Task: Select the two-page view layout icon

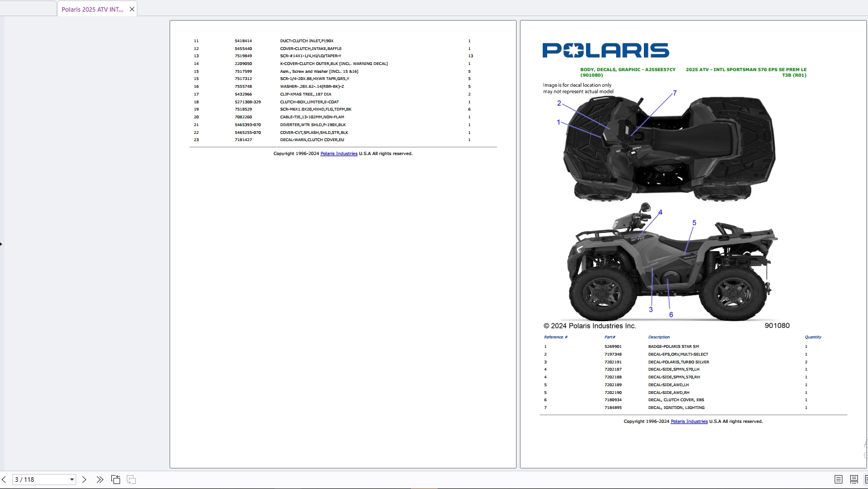Action: (x=866, y=480)
